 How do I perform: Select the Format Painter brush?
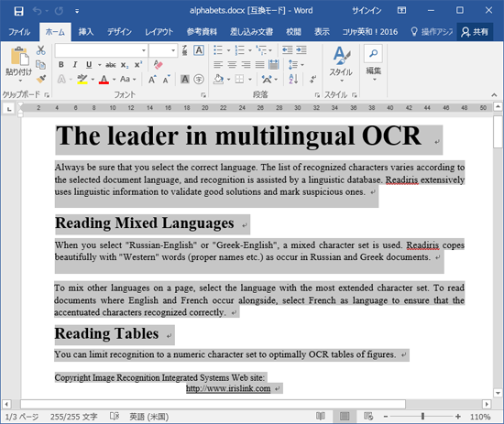[x=41, y=79]
